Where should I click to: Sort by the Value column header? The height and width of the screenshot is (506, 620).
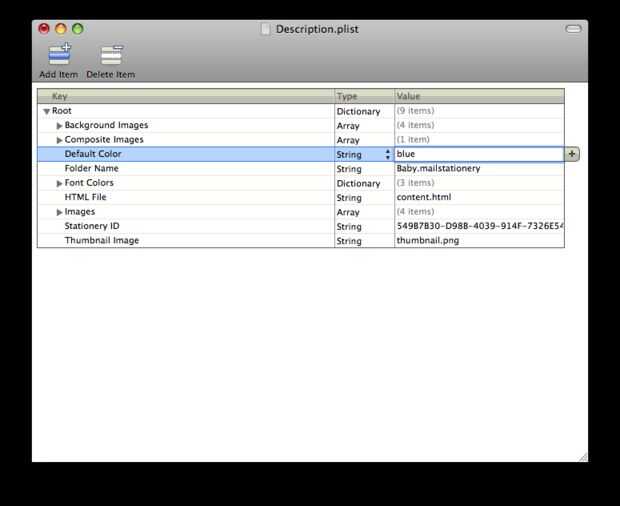[x=479, y=96]
